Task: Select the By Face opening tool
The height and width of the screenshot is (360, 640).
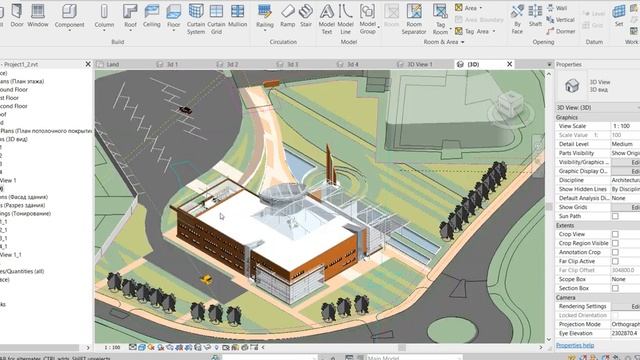Action: tap(517, 19)
